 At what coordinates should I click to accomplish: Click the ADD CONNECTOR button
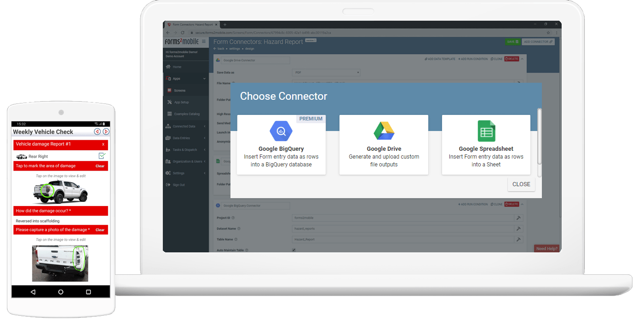[538, 41]
